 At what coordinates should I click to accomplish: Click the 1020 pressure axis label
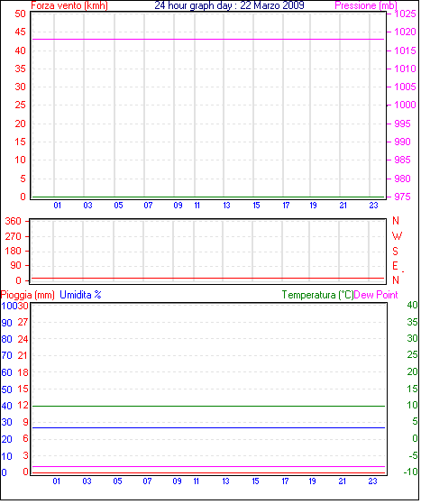405,32
